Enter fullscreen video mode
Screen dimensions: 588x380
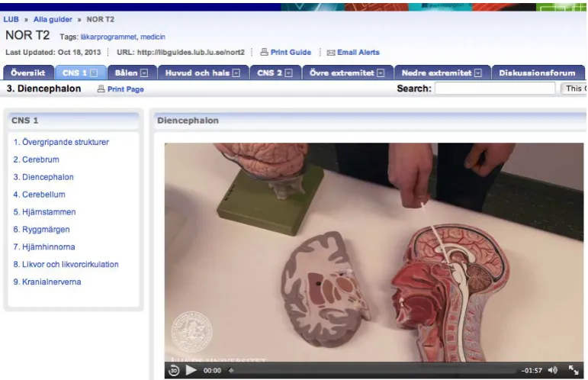(574, 370)
